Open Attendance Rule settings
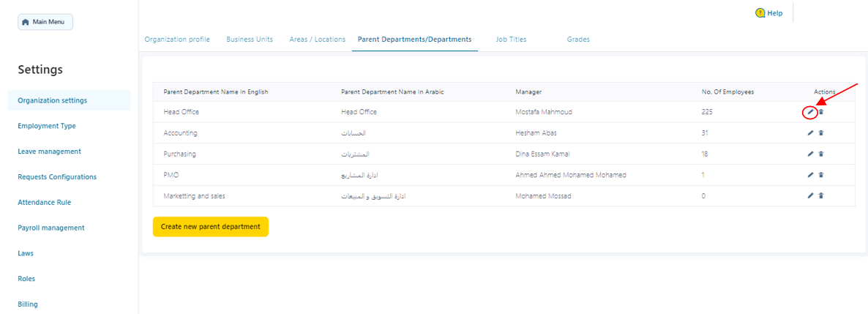This screenshot has width=868, height=314. 45,202
